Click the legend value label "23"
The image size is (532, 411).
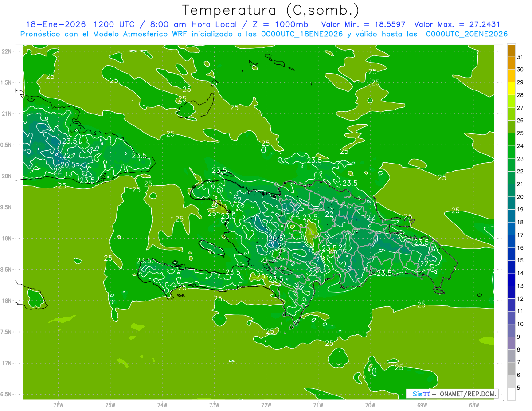tap(520, 159)
